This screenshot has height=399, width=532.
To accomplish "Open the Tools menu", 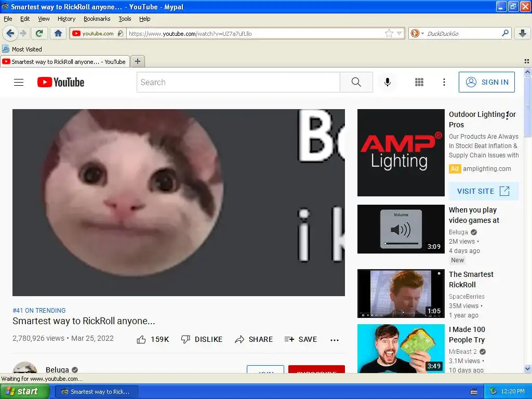I will pos(125,19).
